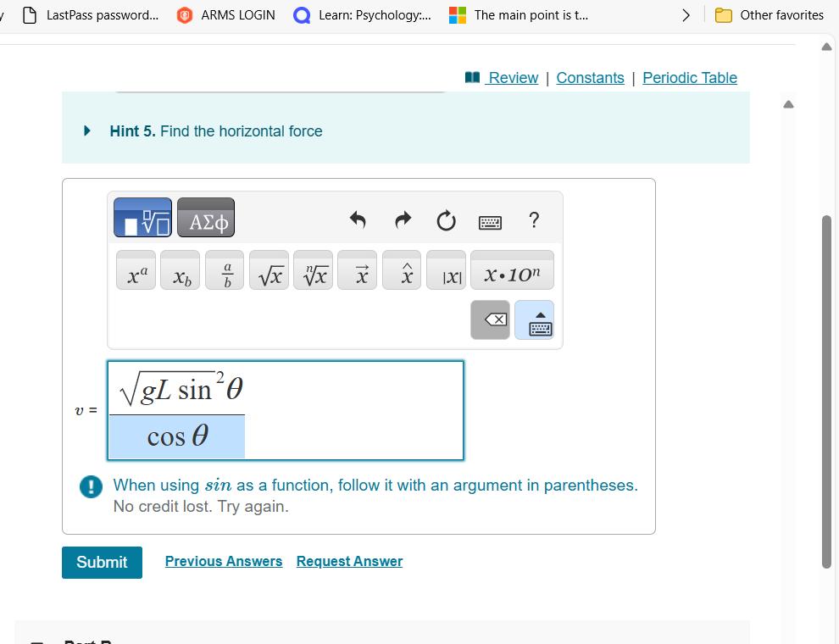
Task: Open the Other favorites folder
Action: (x=770, y=14)
